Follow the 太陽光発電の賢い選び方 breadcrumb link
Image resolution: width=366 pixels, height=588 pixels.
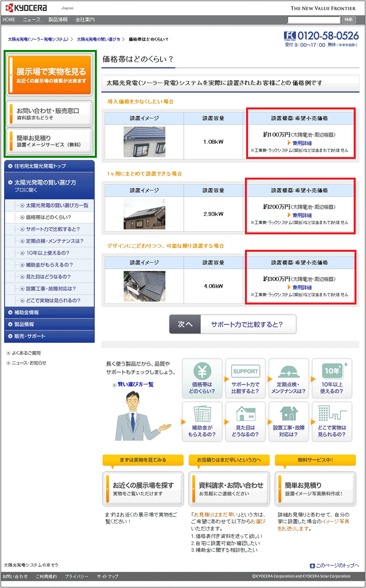click(98, 39)
